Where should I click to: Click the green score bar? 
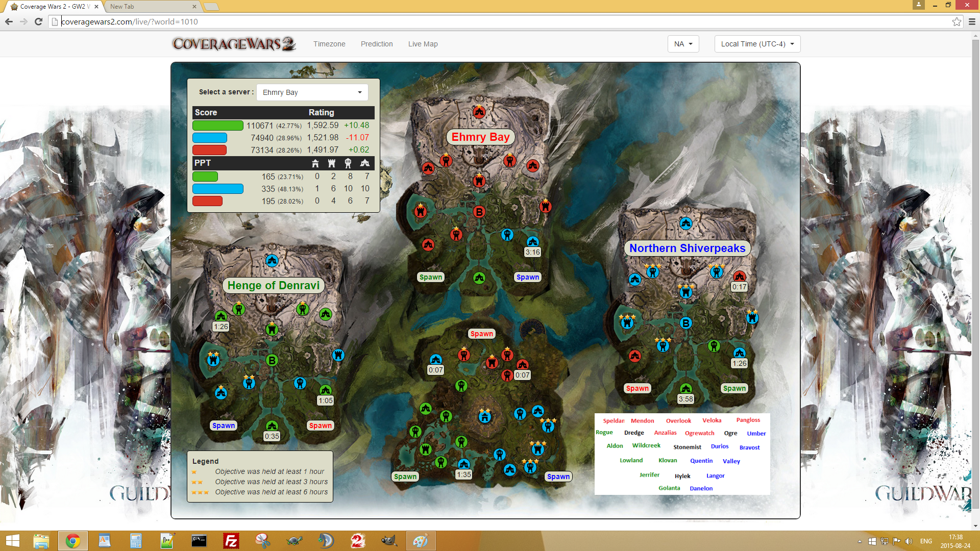coord(218,126)
